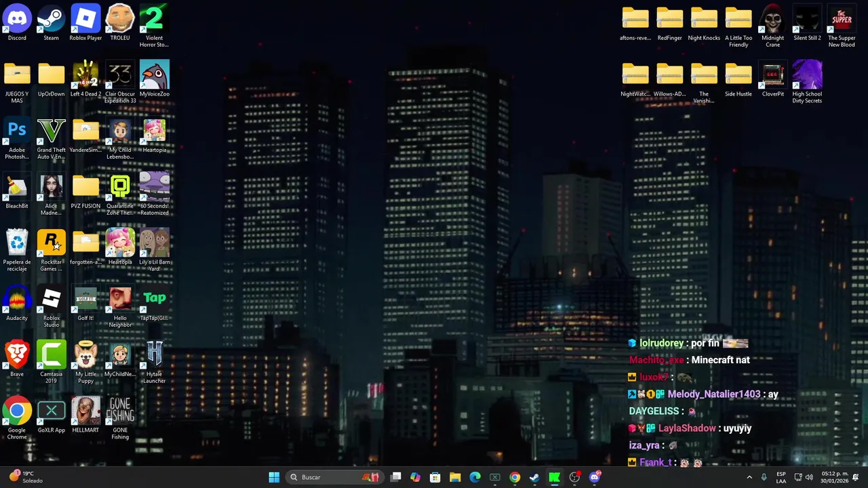Open Google Chrome desktop shortcut
The height and width of the screenshot is (488, 868).
point(17,420)
